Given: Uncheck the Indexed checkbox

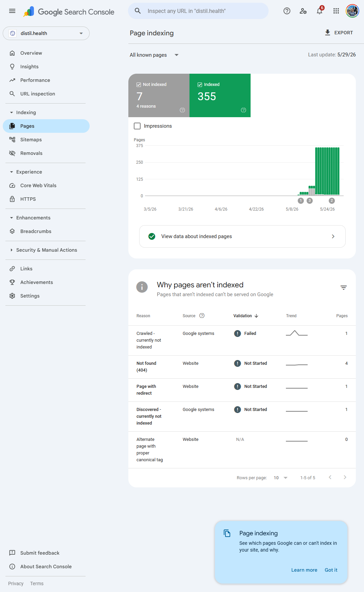Looking at the screenshot, I should click(200, 85).
